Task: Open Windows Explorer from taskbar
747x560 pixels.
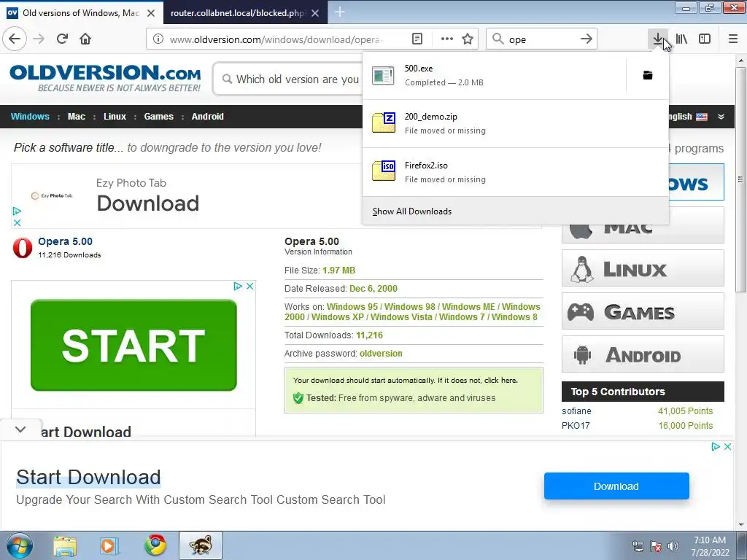Action: 65,545
